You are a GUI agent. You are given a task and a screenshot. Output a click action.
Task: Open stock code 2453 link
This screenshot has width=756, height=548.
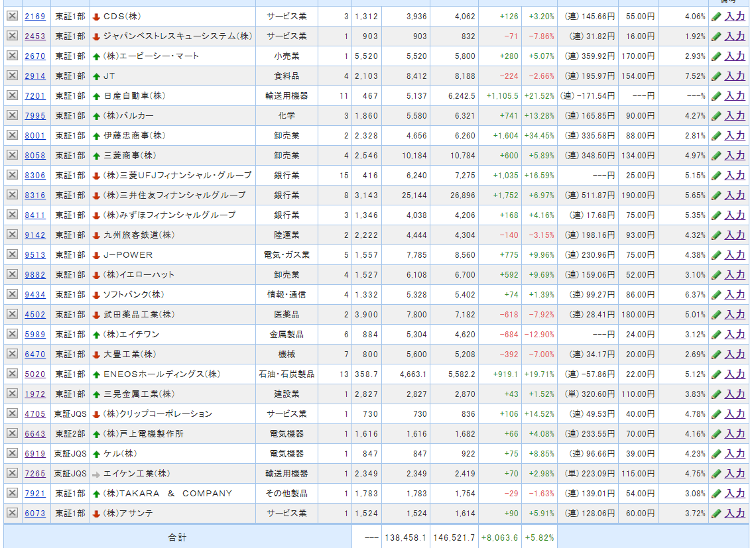[35, 36]
